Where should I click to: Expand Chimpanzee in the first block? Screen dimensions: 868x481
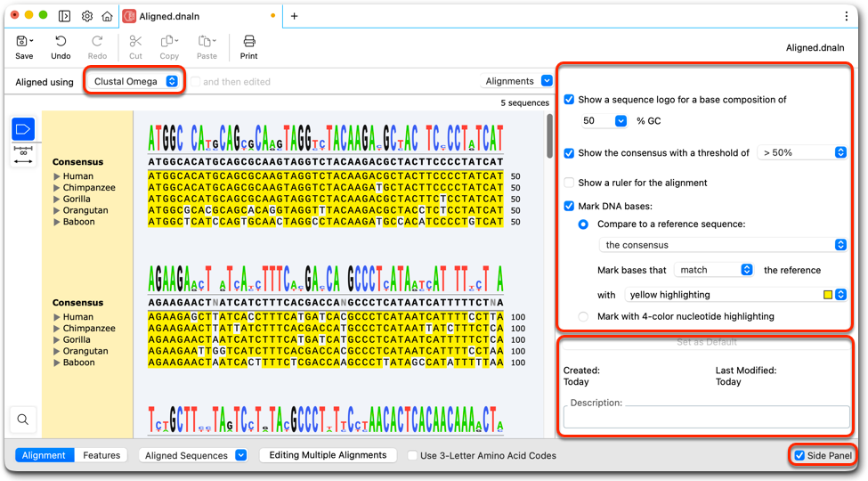coord(56,188)
